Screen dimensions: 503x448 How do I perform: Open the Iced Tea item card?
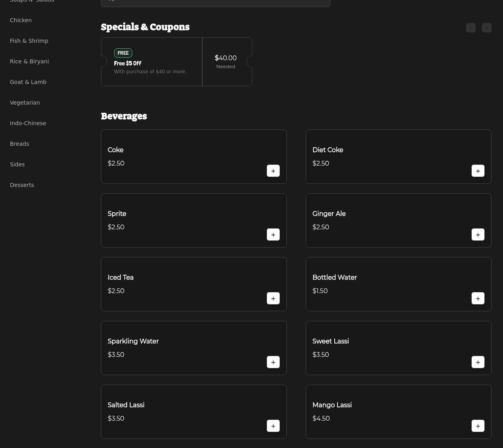pyautogui.click(x=194, y=284)
